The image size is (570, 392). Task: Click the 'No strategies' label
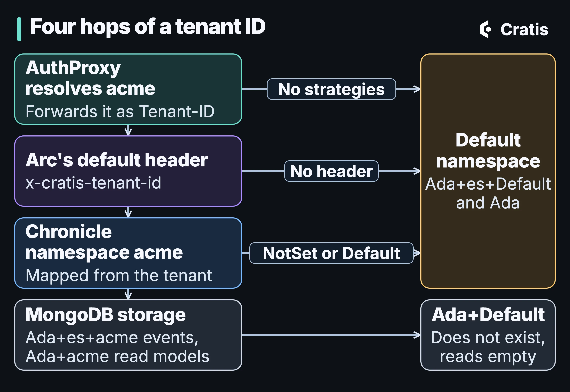331,89
